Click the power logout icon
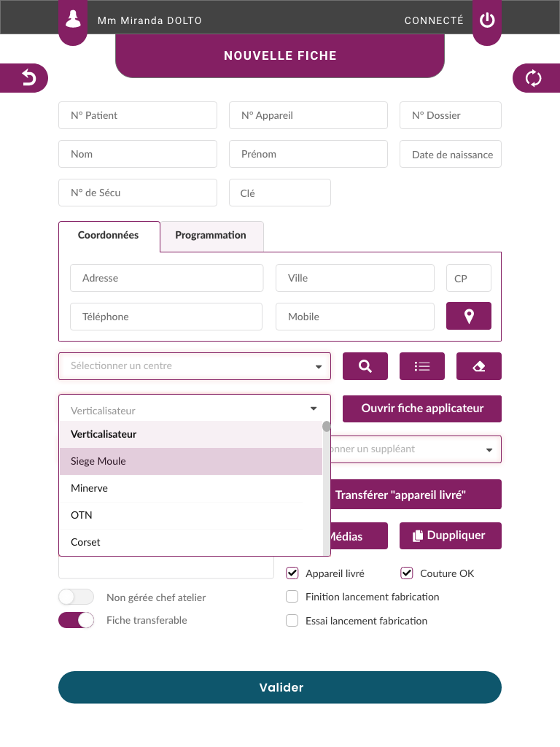 (x=486, y=20)
